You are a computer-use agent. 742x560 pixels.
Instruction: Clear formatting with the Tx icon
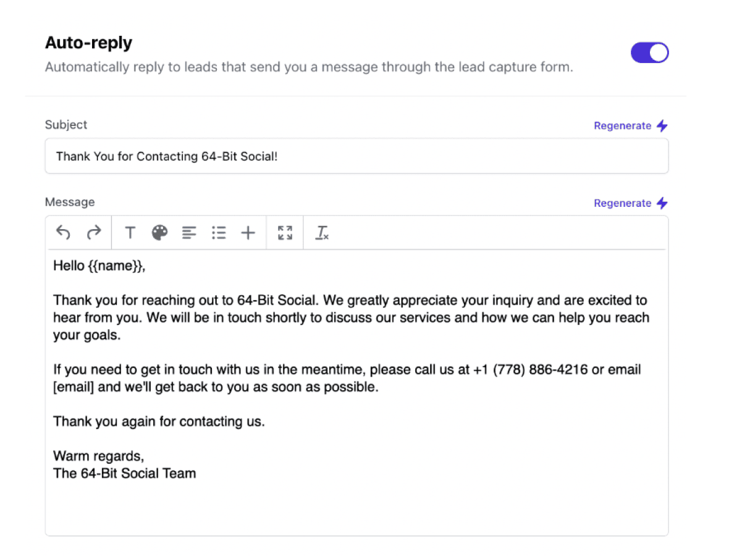click(x=322, y=232)
